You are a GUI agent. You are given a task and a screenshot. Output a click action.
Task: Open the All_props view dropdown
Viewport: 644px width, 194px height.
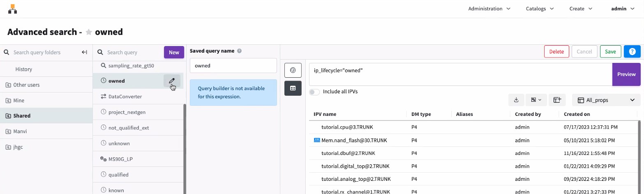point(606,100)
